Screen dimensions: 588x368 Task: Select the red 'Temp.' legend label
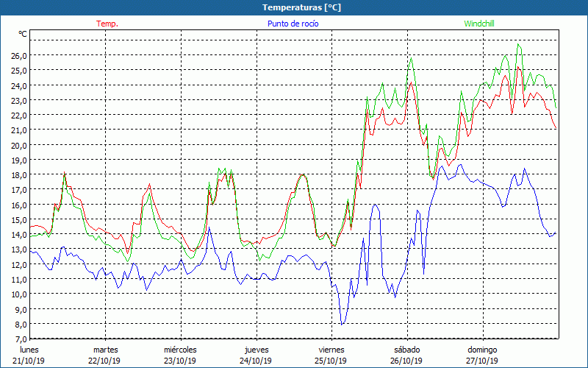tap(107, 24)
